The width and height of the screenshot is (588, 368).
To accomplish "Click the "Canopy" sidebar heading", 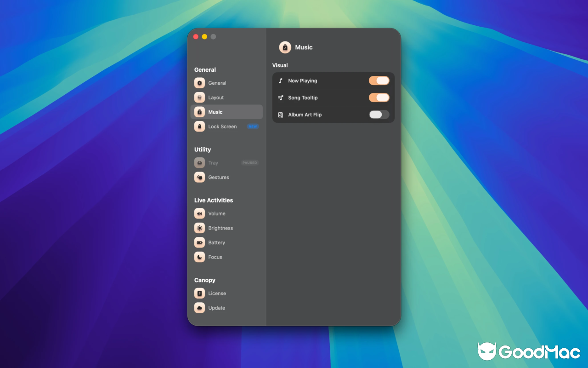I will [204, 280].
